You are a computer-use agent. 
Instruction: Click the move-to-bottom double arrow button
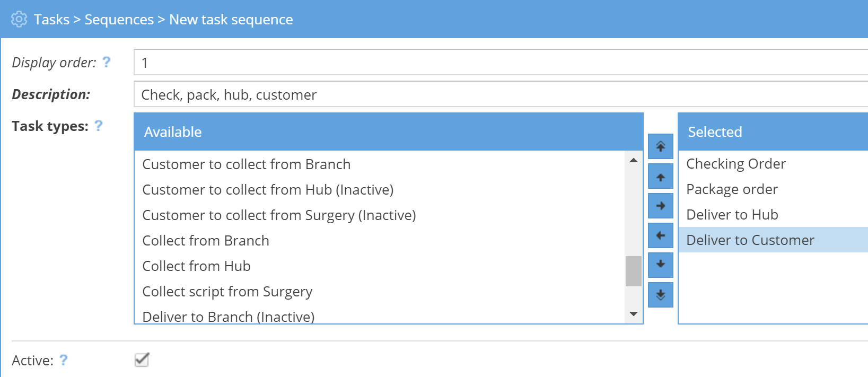pyautogui.click(x=660, y=294)
